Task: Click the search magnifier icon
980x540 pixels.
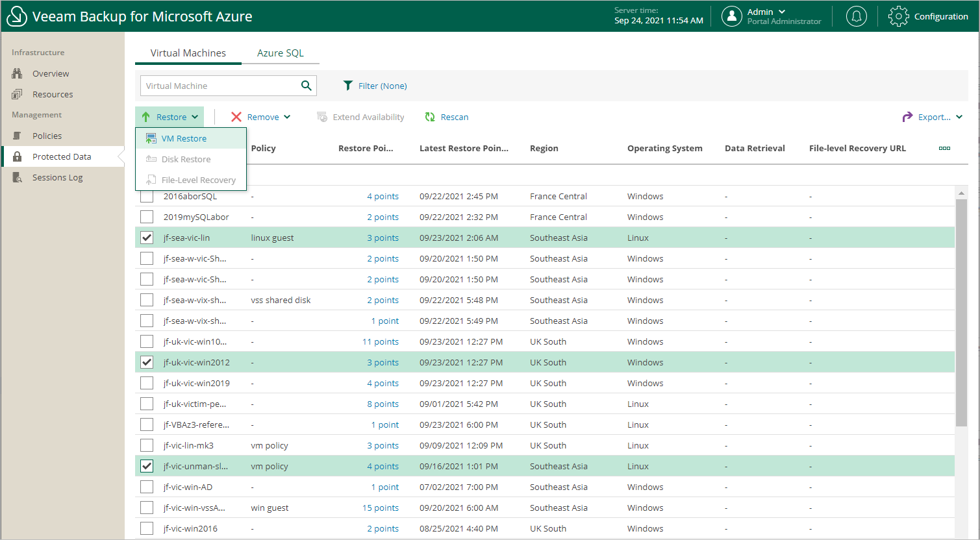Action: [307, 86]
